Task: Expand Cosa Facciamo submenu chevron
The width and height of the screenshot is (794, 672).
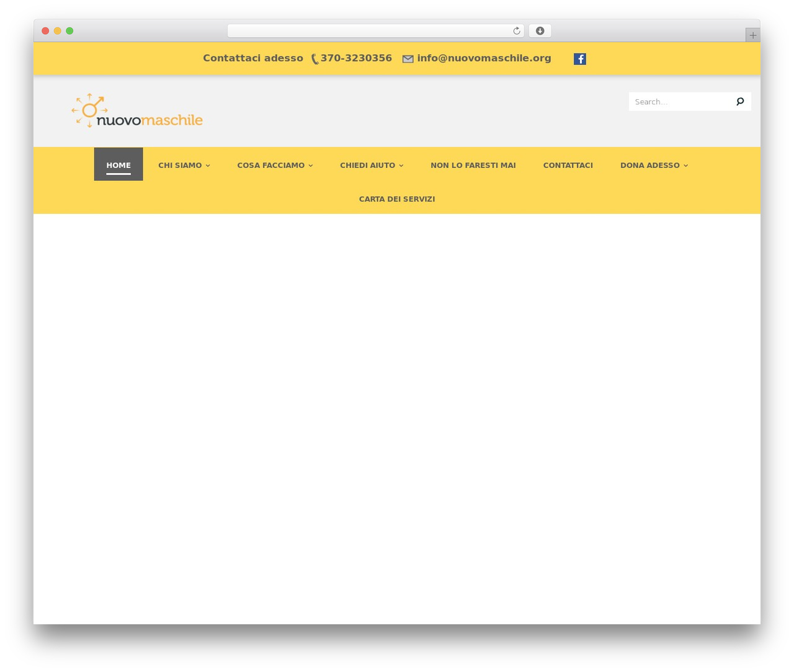Action: pyautogui.click(x=311, y=166)
